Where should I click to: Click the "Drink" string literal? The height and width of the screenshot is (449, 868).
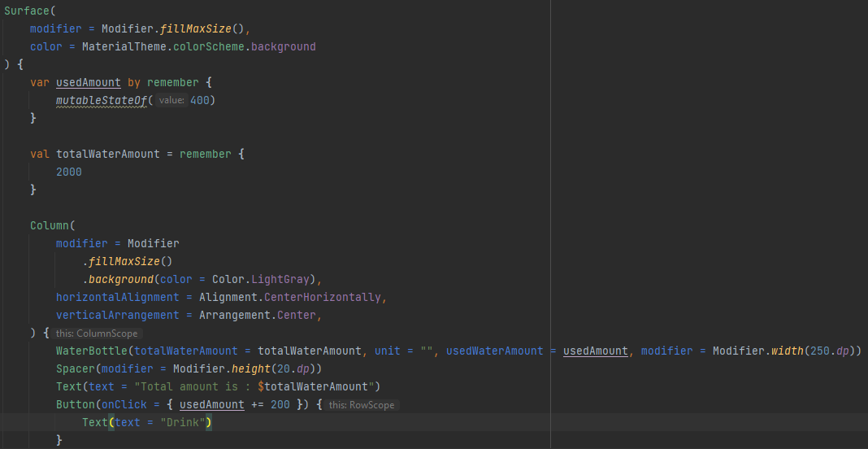(x=183, y=422)
